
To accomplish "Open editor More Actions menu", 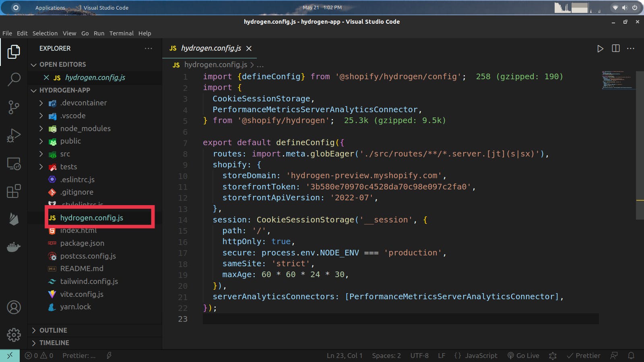I will 631,48.
